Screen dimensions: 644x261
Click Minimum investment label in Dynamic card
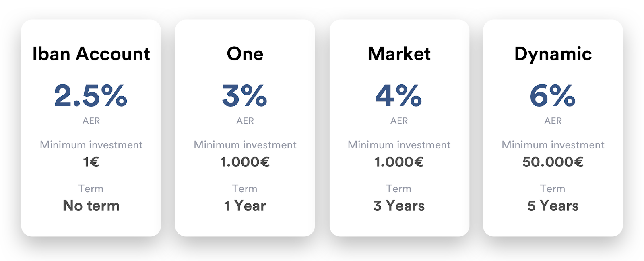(553, 145)
